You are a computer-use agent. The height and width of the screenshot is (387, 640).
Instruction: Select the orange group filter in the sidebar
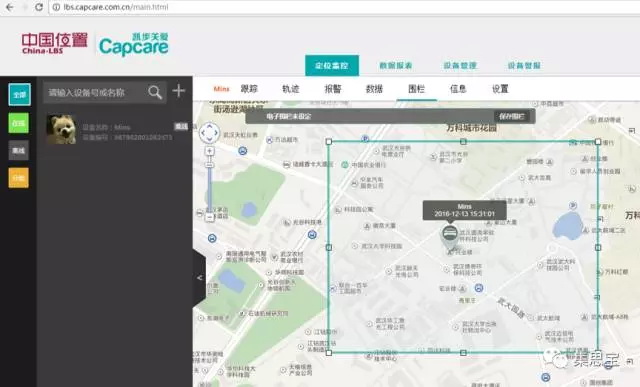coord(19,178)
